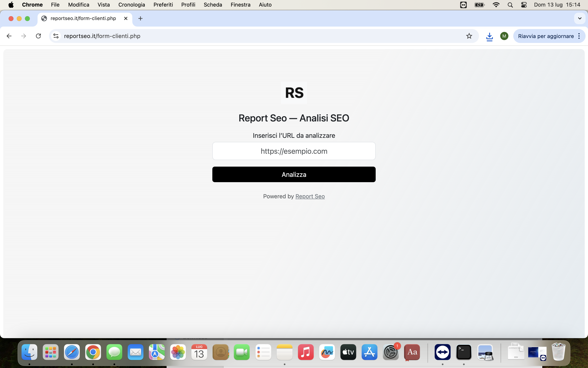This screenshot has width=588, height=368.
Task: Open Chrome downloads icon
Action: tap(489, 37)
